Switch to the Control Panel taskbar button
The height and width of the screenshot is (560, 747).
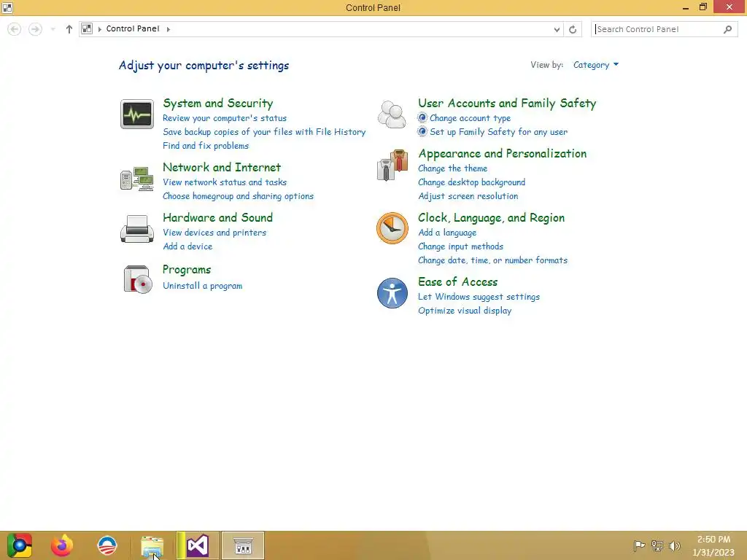243,545
